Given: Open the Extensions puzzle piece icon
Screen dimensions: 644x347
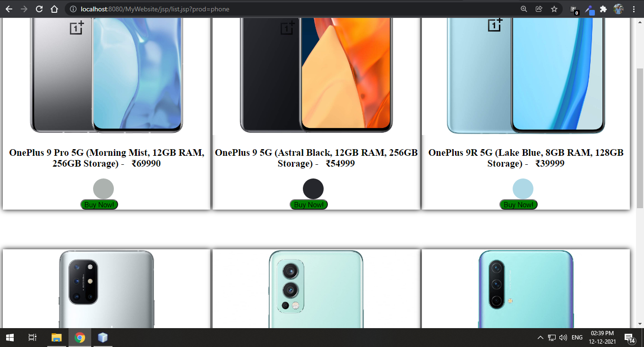Looking at the screenshot, I should pyautogui.click(x=603, y=9).
